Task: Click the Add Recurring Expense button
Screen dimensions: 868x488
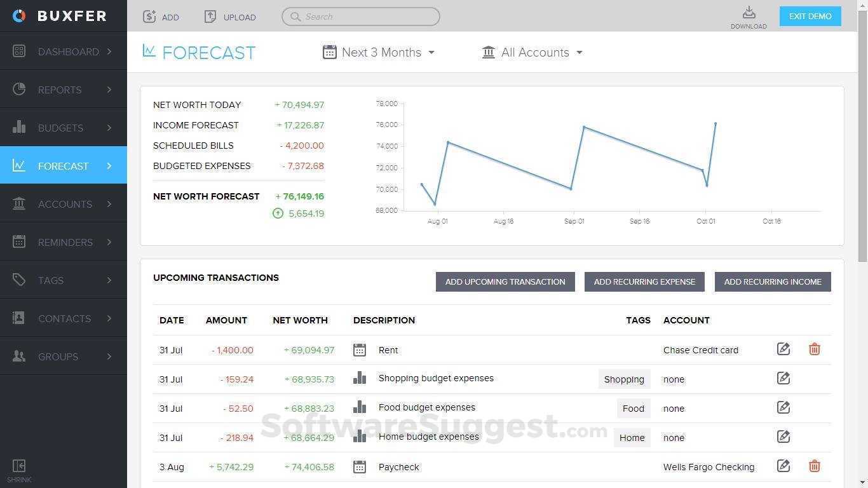Action: (x=644, y=281)
